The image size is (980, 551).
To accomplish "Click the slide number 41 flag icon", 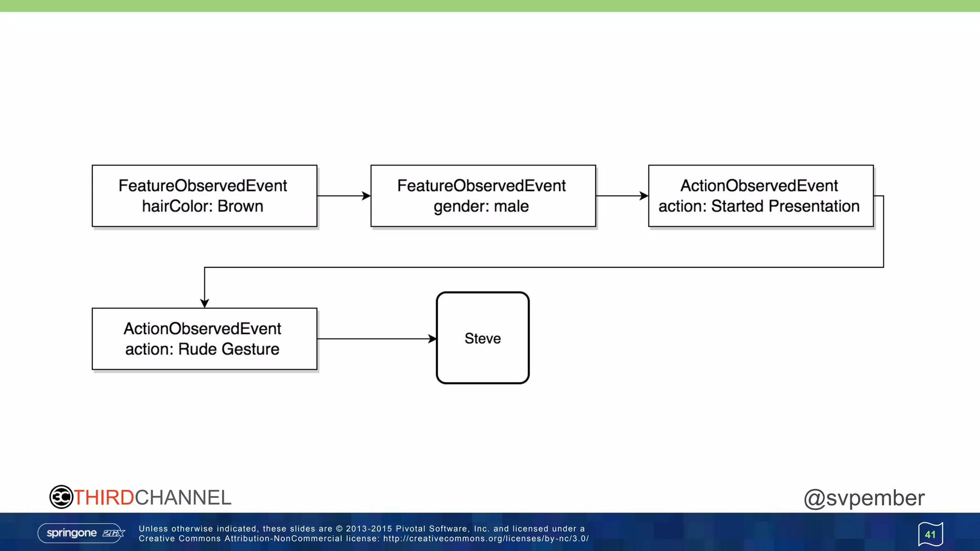I will (930, 534).
